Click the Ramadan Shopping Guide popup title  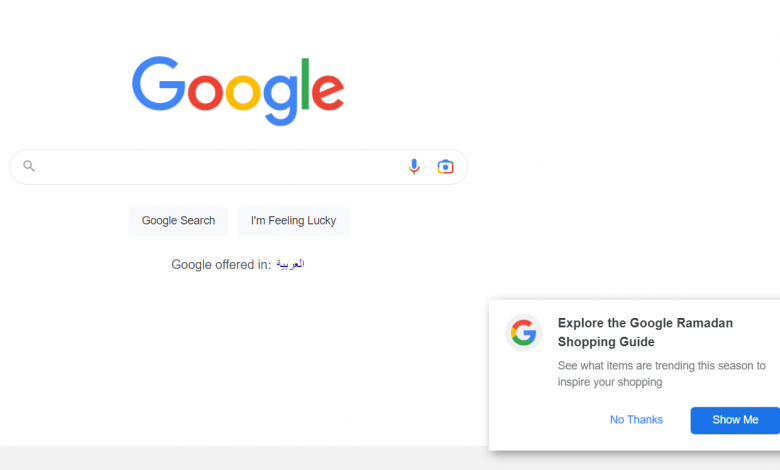click(645, 332)
